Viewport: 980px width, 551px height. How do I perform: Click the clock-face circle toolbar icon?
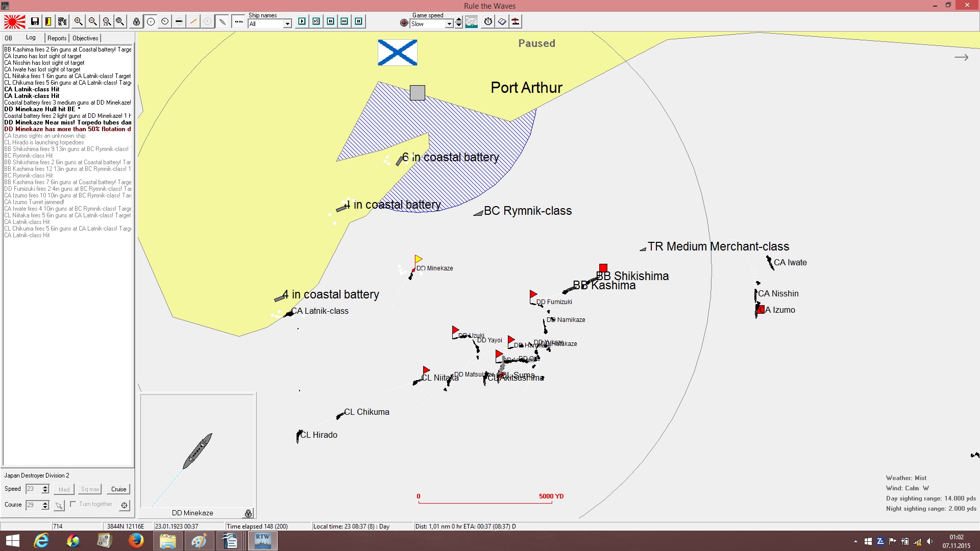(x=165, y=21)
